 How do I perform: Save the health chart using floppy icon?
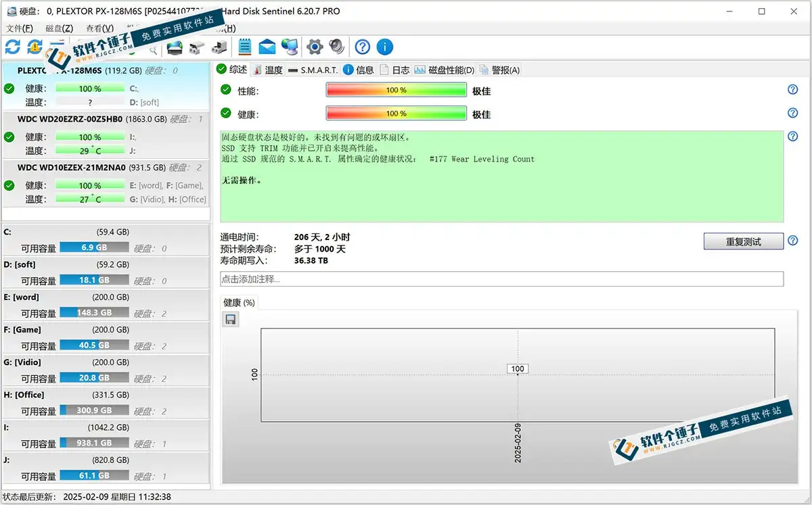230,319
